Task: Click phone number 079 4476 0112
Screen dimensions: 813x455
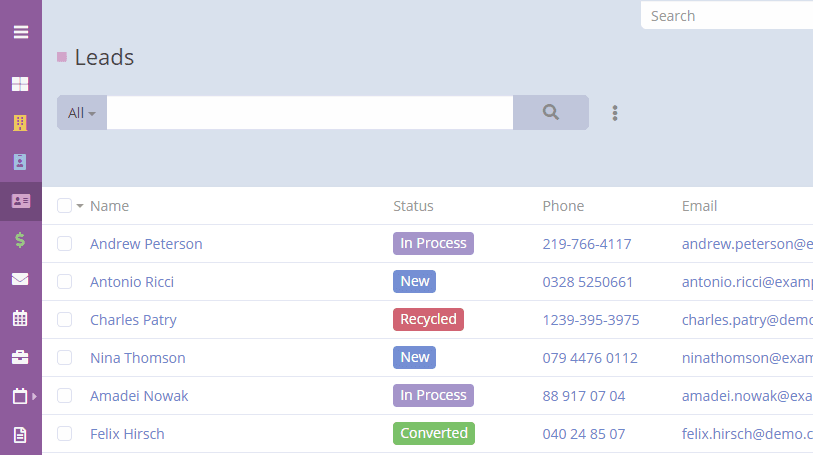Action: tap(590, 358)
